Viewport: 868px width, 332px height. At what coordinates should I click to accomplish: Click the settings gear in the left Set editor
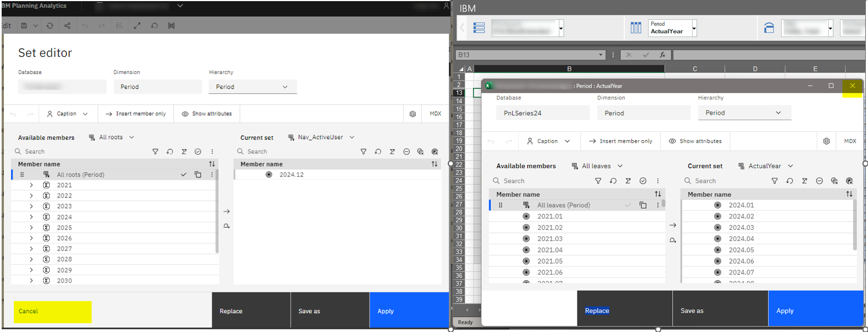point(412,114)
